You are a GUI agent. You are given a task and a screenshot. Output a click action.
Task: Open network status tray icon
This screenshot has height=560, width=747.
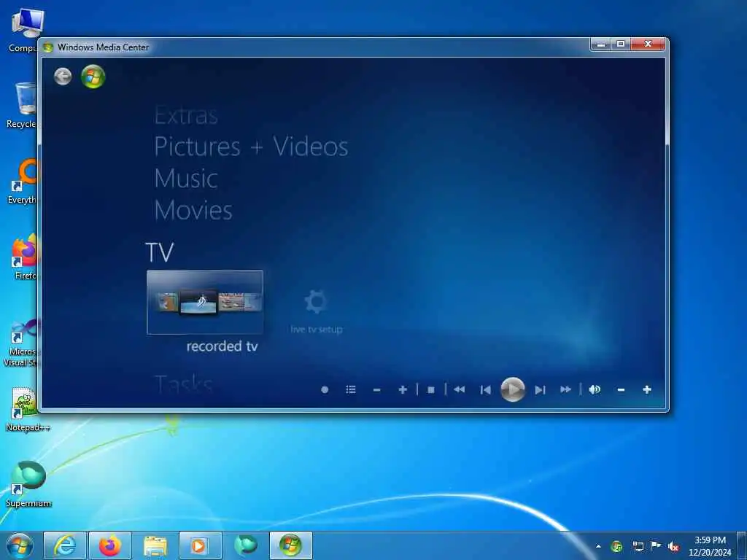[x=638, y=546]
